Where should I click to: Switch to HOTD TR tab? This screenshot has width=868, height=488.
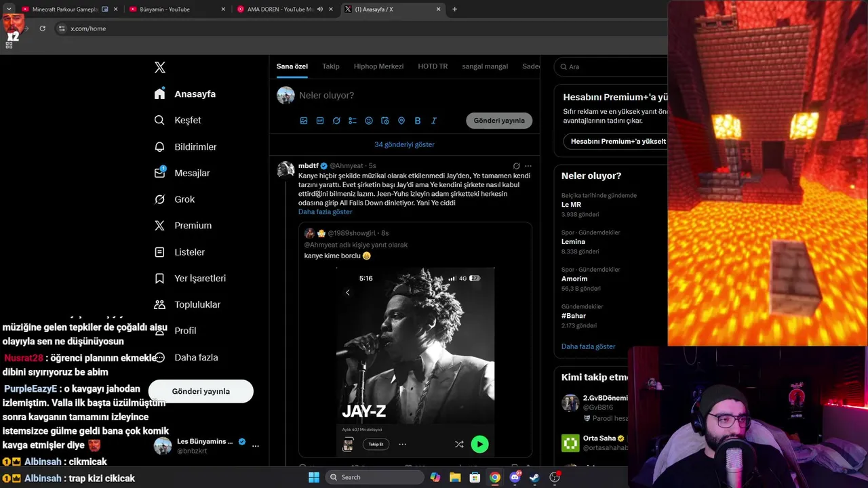pyautogui.click(x=433, y=66)
